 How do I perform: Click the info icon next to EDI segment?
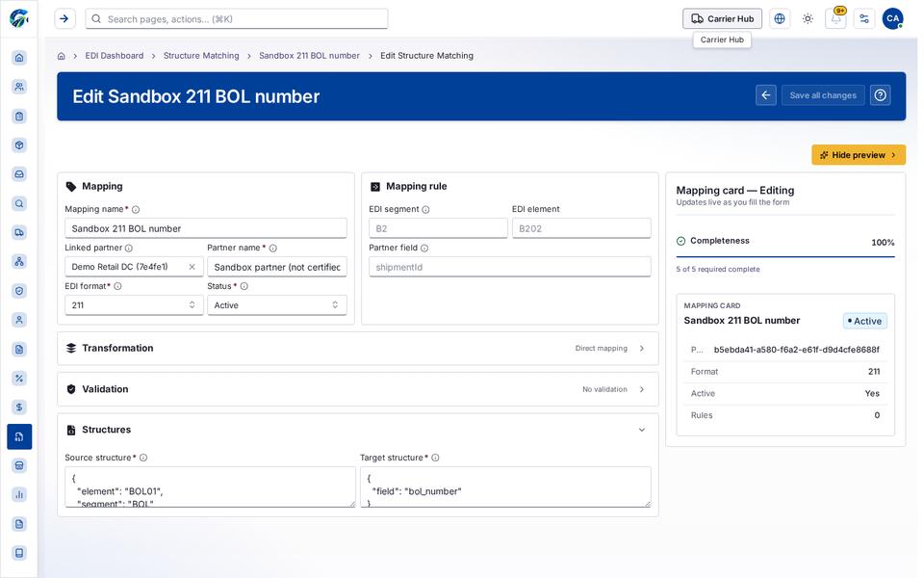click(425, 209)
